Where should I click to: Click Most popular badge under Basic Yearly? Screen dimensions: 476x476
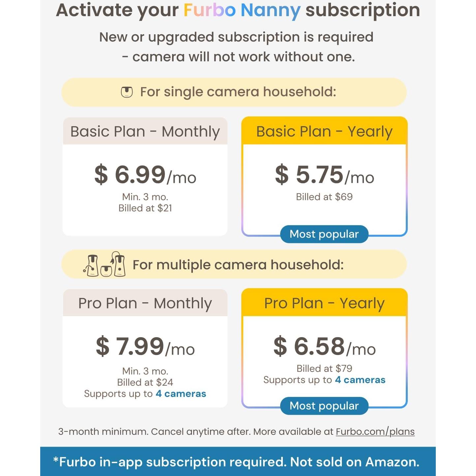coord(324,234)
